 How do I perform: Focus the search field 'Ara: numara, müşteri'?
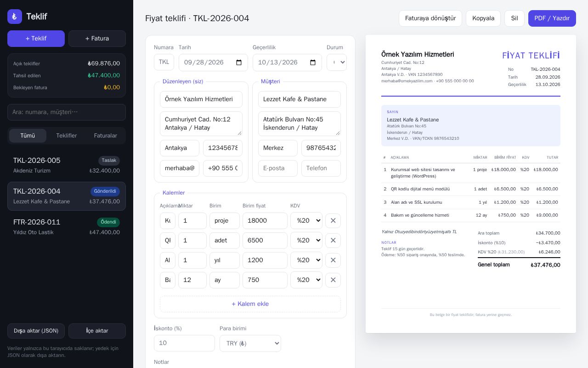point(67,112)
